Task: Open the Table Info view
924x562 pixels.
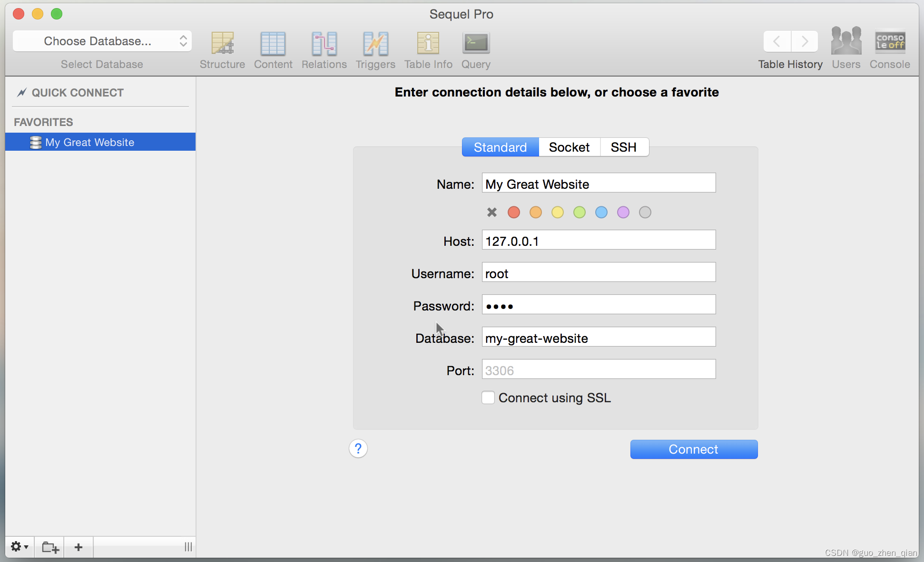Action: tap(428, 51)
